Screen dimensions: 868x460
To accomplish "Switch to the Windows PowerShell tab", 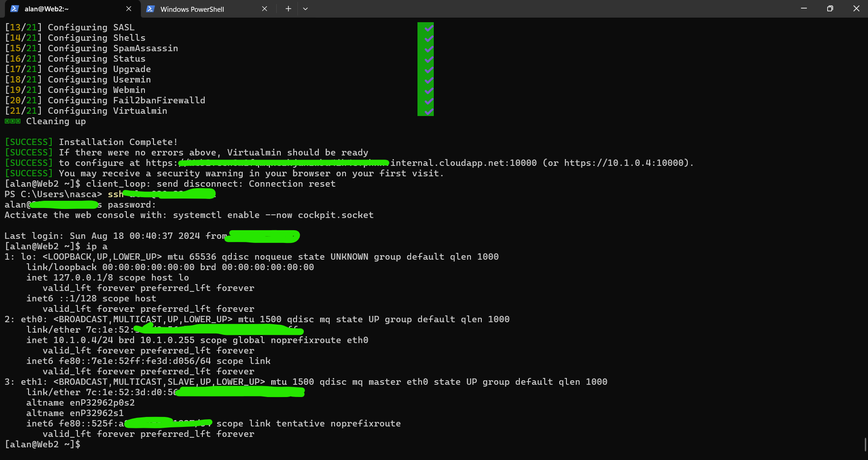I will pyautogui.click(x=208, y=9).
